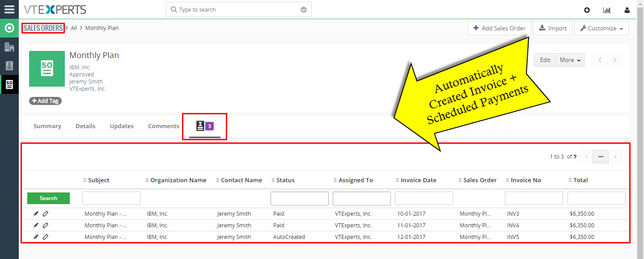
Task: Click the Add Tag button
Action: [x=45, y=101]
